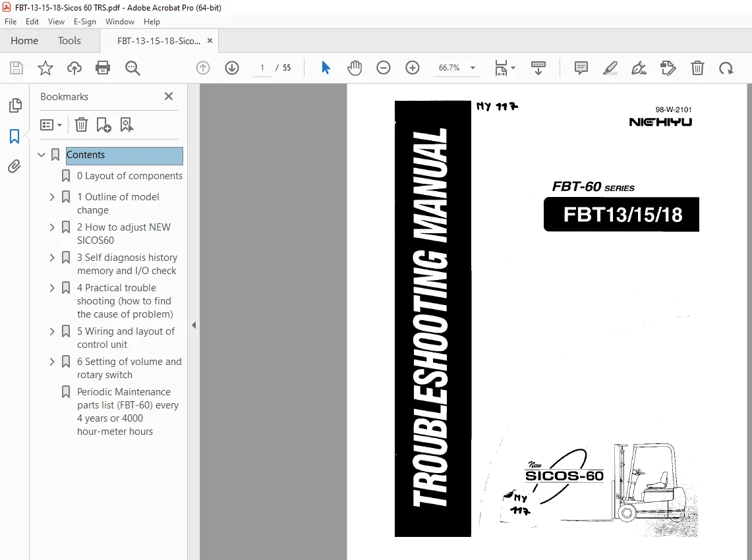Activate the Hand pan tool
This screenshot has width=752, height=560.
[355, 68]
